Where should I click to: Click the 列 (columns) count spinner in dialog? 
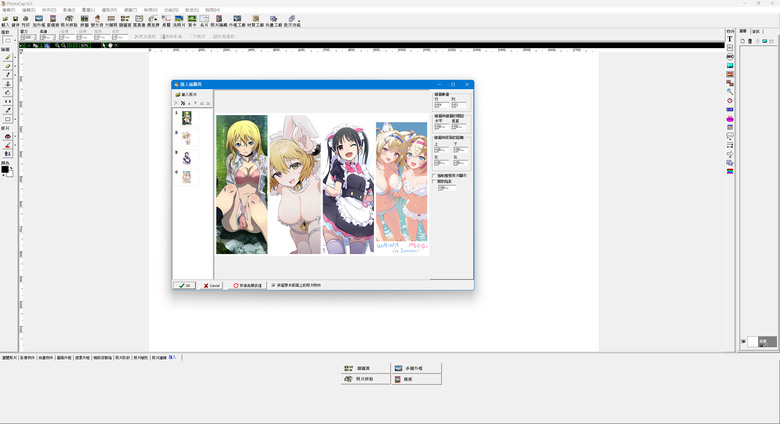(459, 106)
